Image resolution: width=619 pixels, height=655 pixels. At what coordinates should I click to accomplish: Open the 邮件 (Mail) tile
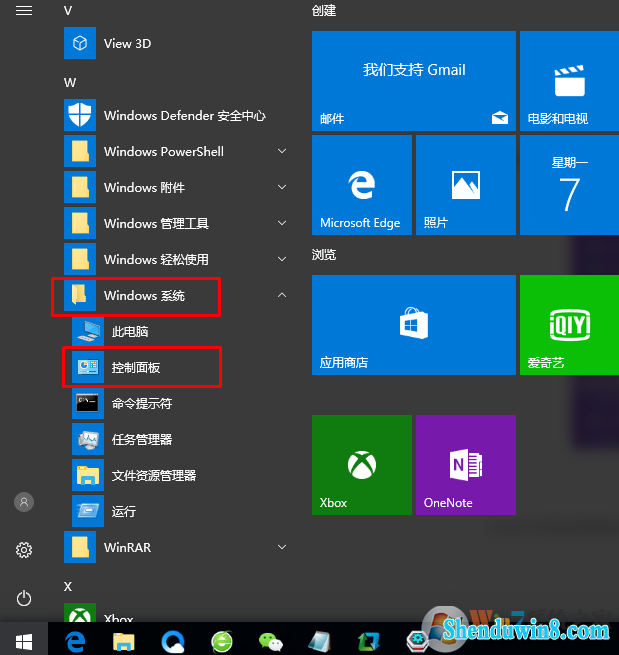(x=414, y=81)
